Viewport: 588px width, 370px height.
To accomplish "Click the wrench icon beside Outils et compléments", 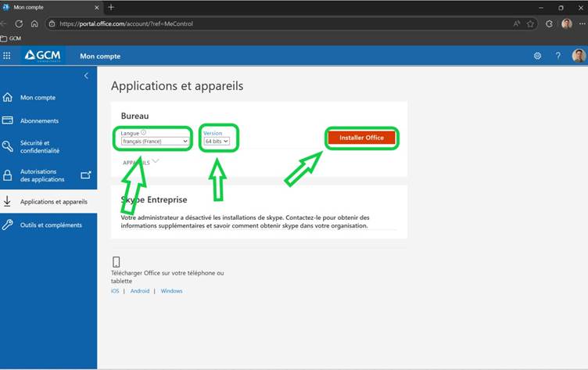I will 8,225.
